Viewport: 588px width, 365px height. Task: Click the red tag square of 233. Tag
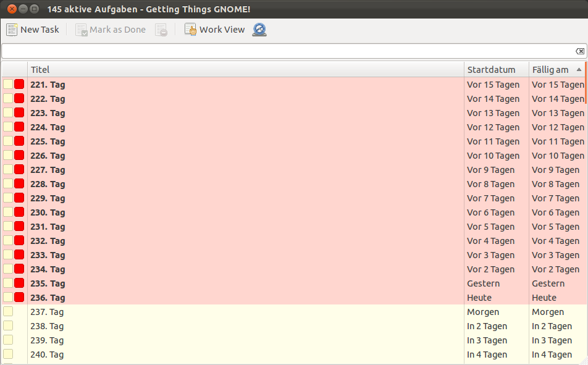19,254
